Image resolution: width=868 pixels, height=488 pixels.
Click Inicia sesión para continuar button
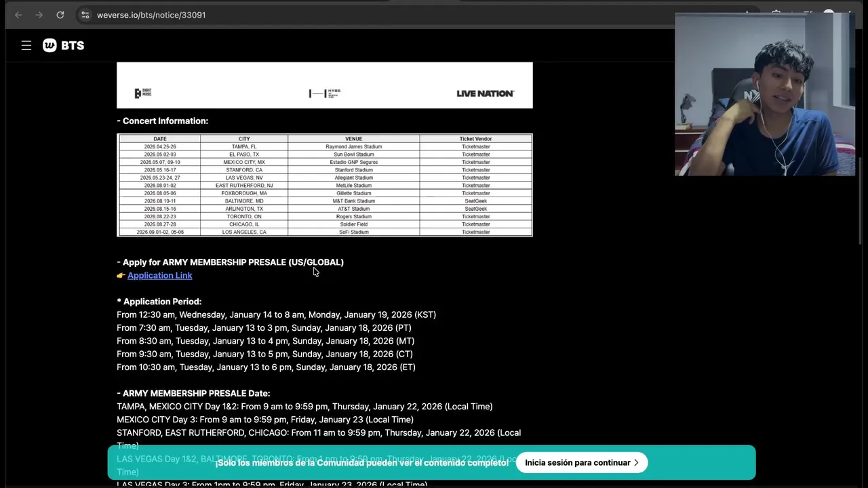(582, 463)
